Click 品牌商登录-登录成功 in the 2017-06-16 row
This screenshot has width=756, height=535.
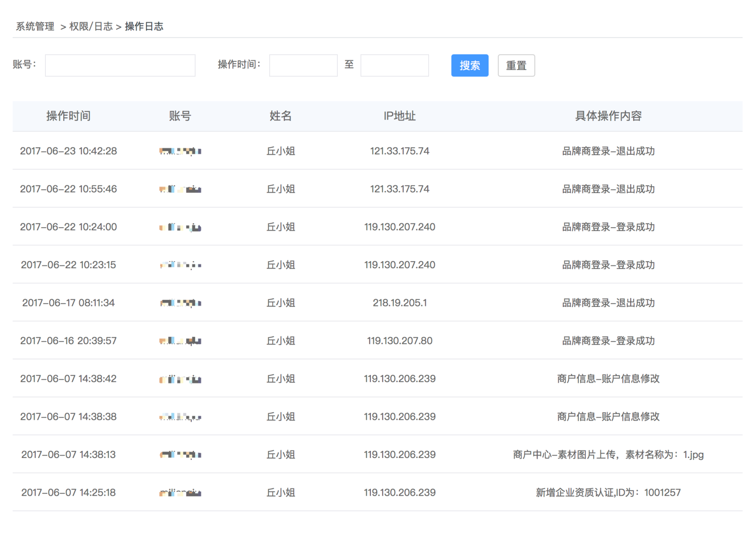608,340
